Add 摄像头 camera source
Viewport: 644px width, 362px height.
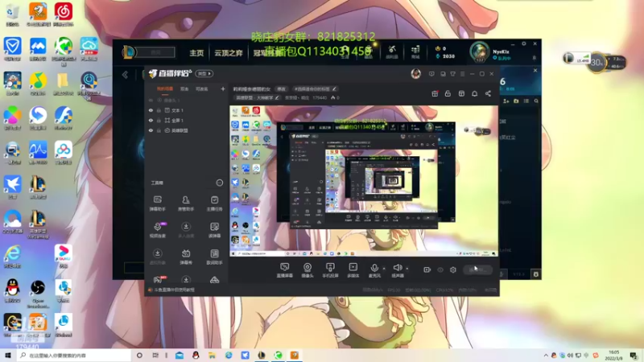click(x=308, y=270)
